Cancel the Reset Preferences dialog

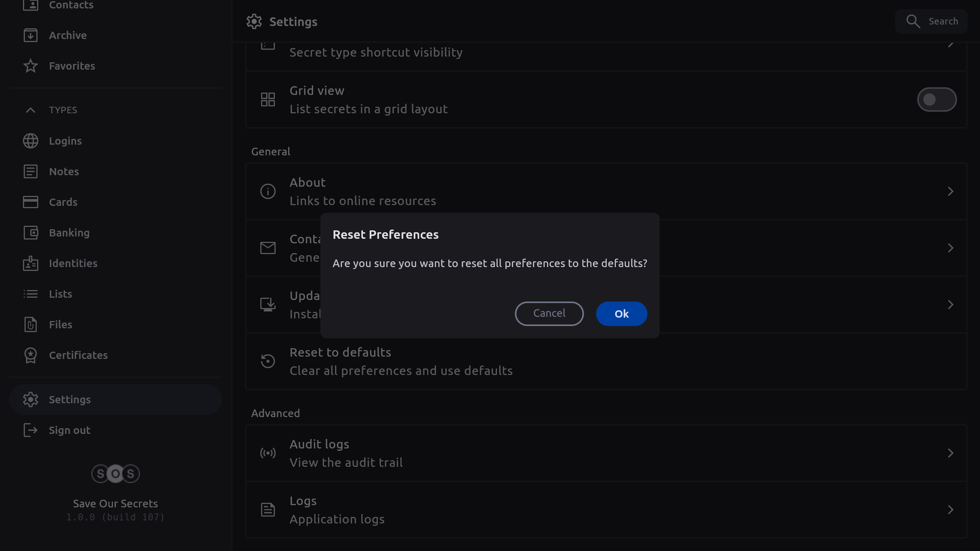tap(549, 313)
